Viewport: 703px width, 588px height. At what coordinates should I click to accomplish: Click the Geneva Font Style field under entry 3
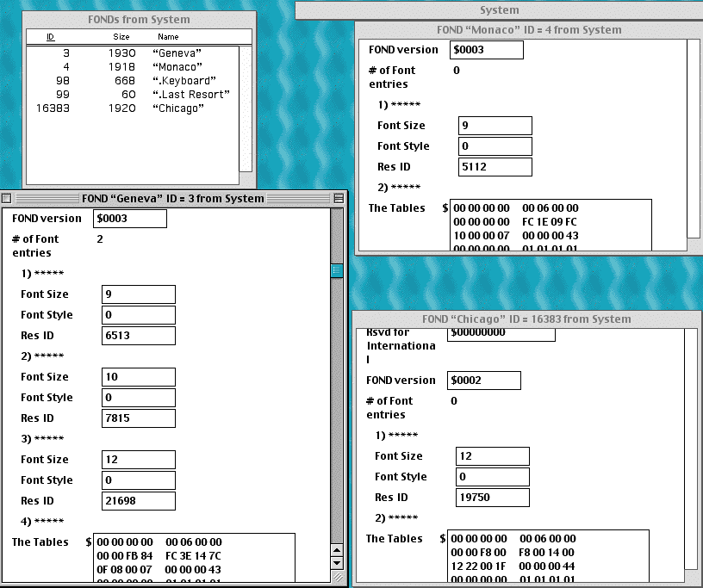click(x=139, y=480)
